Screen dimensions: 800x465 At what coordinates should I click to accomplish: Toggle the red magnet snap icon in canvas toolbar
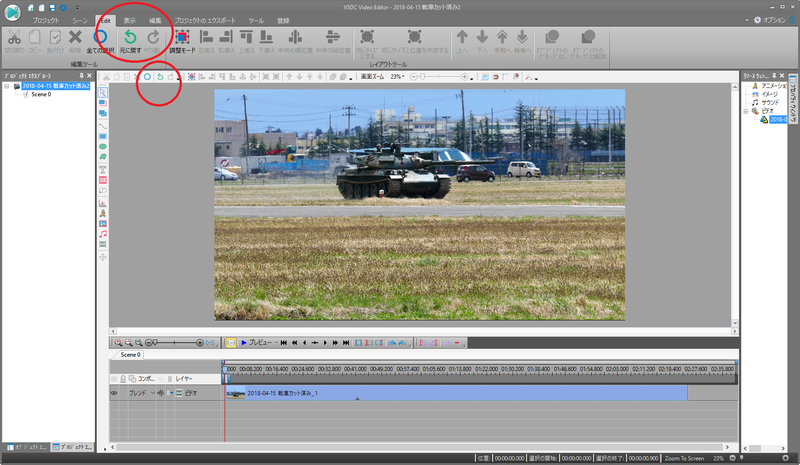click(495, 77)
